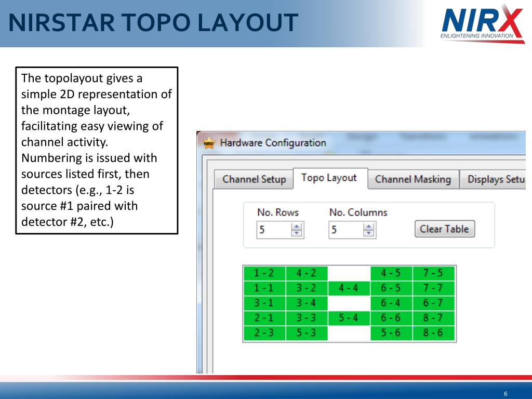Switch to the Channel Setup tab

click(x=254, y=179)
